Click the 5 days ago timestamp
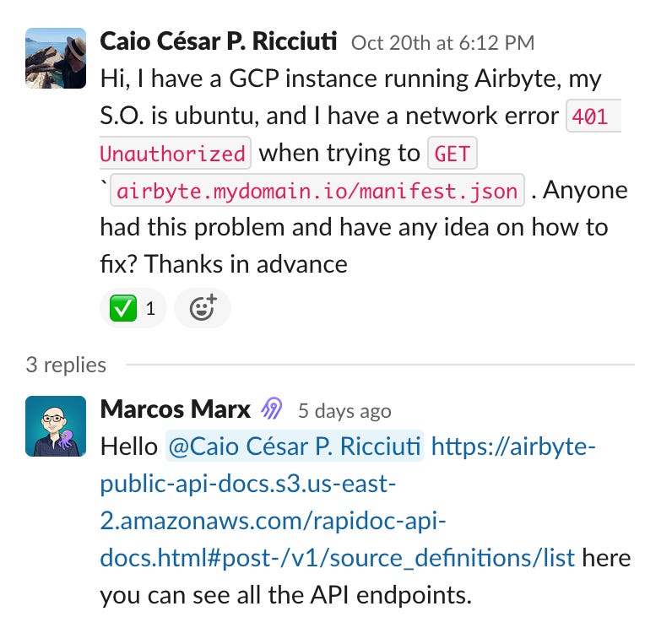672x617 pixels. [344, 411]
